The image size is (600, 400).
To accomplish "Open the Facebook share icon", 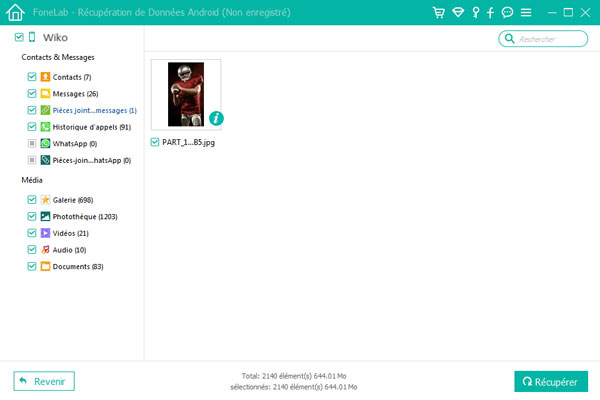I will [x=490, y=13].
